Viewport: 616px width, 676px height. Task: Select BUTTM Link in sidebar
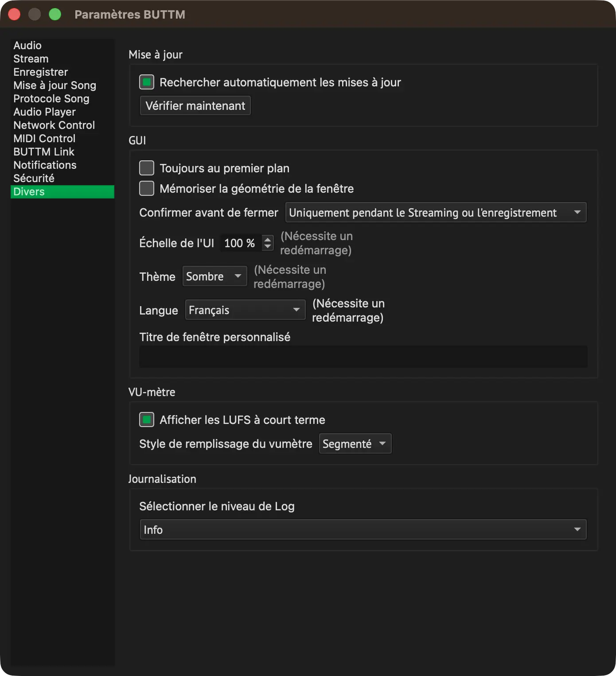coord(62,152)
